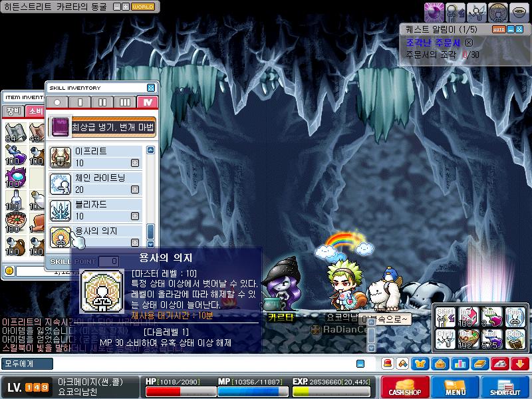Open the MENU button
532x399 pixels.
coord(456,387)
